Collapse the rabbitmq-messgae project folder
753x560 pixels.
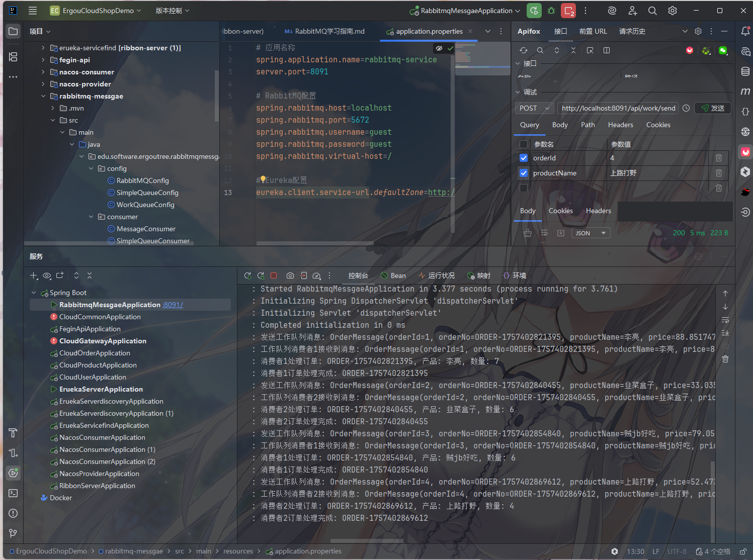click(x=43, y=96)
